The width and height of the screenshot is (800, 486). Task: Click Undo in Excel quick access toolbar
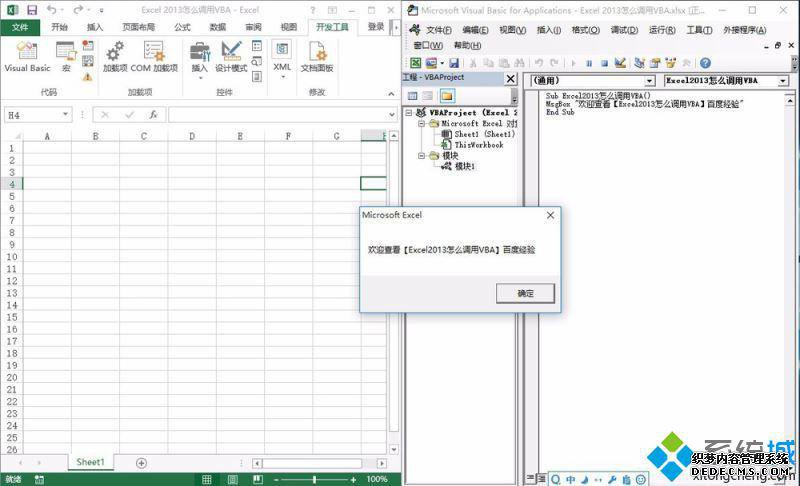52,10
